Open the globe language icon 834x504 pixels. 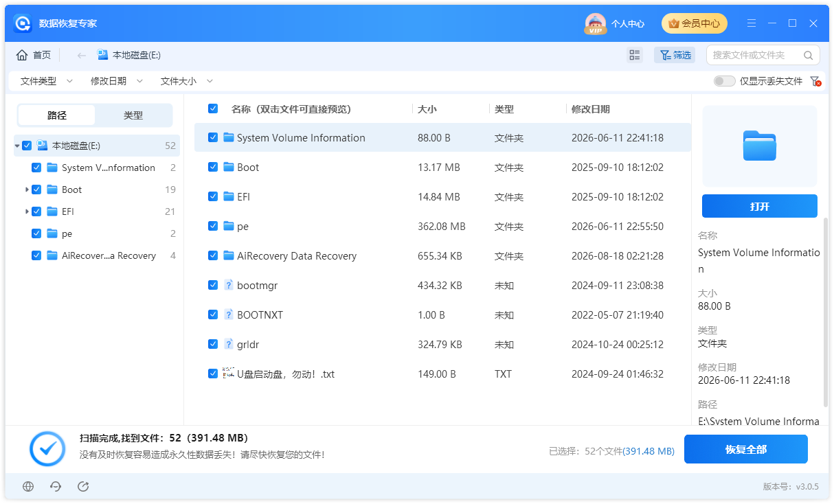tap(28, 486)
